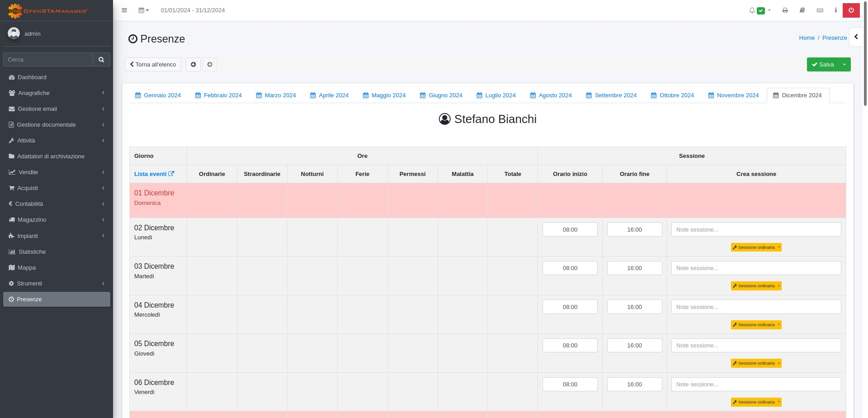Open the Salva button dropdown arrow
The image size is (868, 418).
point(844,64)
